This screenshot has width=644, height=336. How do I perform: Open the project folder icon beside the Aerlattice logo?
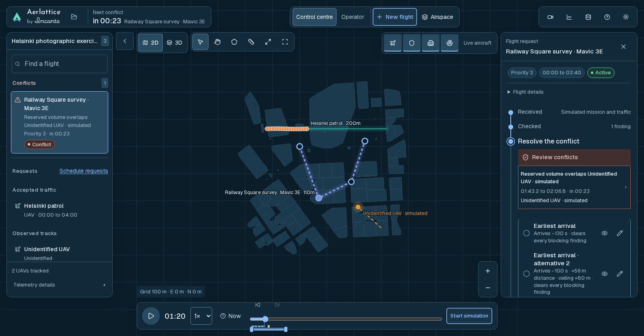(x=74, y=17)
